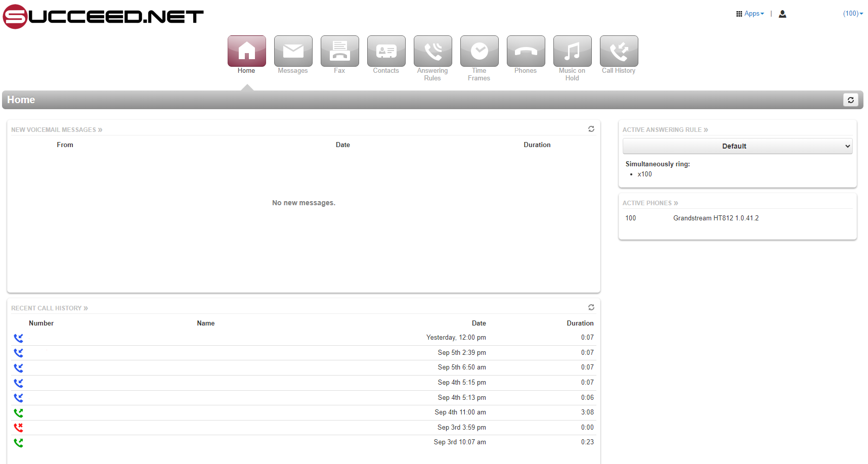The image size is (868, 464).
Task: Open the Apps dropdown menu
Action: point(751,13)
